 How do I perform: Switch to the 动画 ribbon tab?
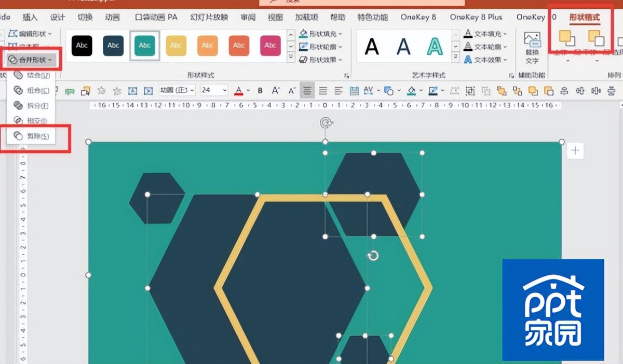(112, 17)
